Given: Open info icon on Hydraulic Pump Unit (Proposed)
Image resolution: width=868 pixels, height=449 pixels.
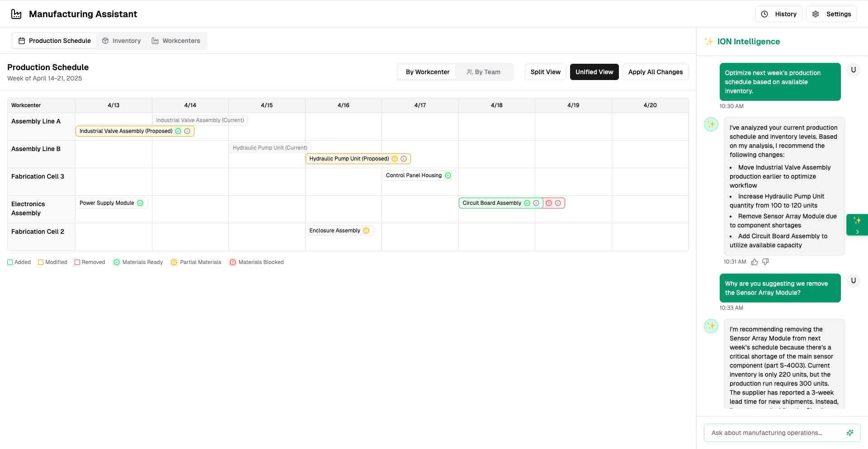Looking at the screenshot, I should pos(404,159).
